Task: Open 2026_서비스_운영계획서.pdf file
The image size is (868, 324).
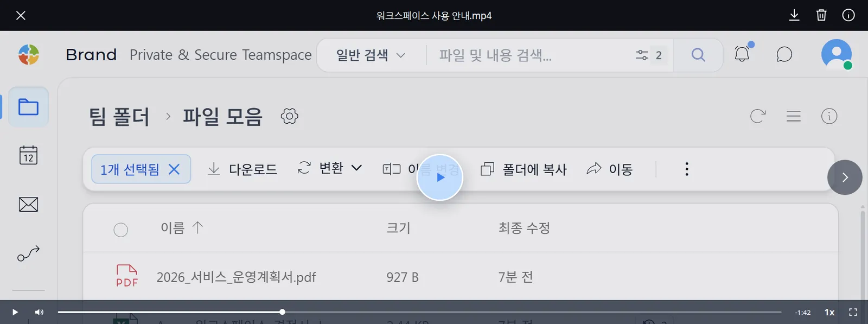Action: click(x=236, y=277)
